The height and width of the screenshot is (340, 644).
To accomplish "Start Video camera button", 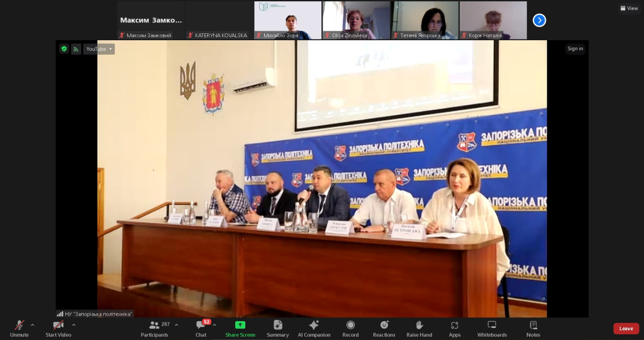I will pyautogui.click(x=58, y=329).
